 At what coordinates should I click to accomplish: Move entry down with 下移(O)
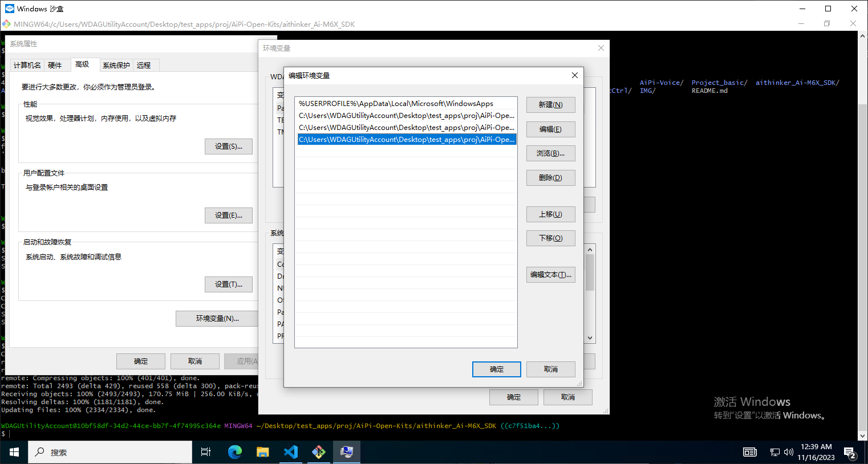point(550,238)
